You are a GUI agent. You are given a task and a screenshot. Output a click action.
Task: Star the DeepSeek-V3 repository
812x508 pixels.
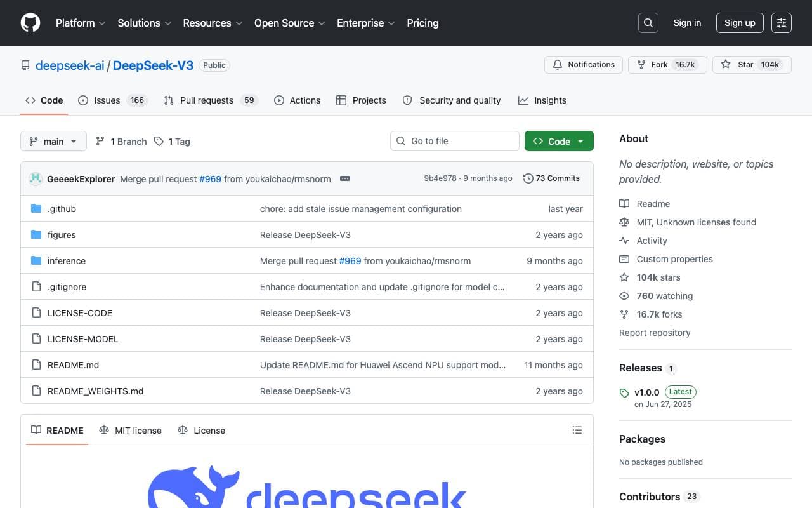click(752, 65)
